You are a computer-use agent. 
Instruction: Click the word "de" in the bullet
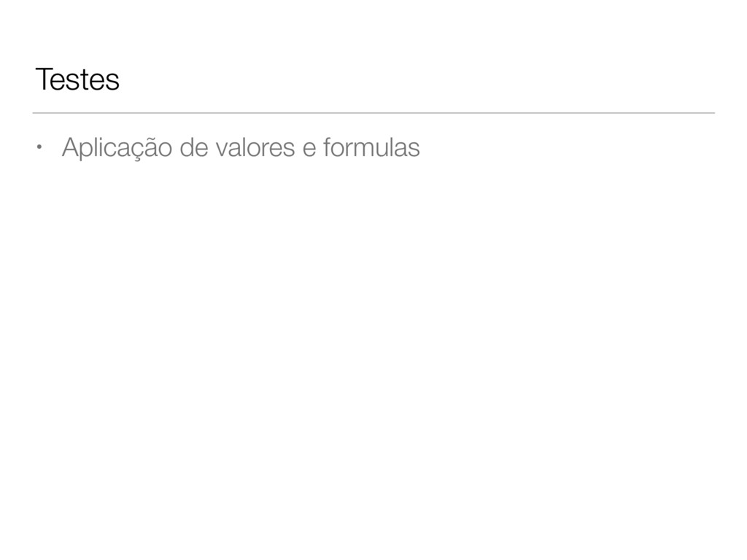(x=194, y=147)
